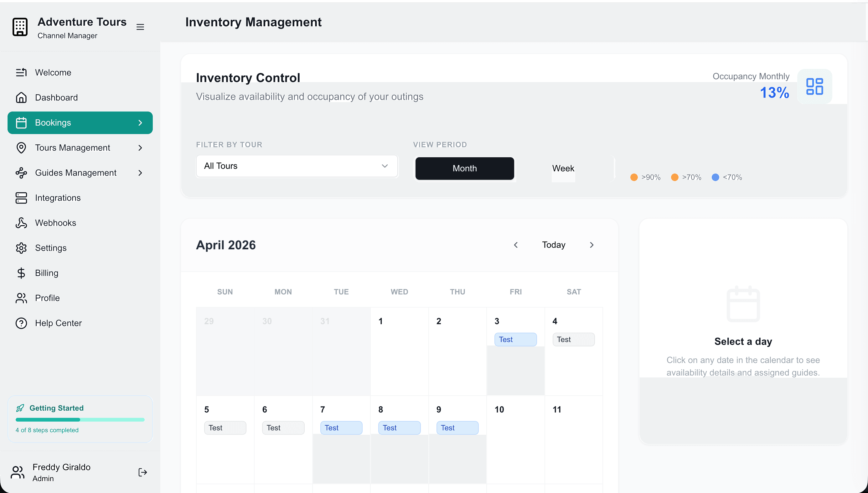Click the Integrations server icon
The height and width of the screenshot is (493, 868).
[21, 198]
